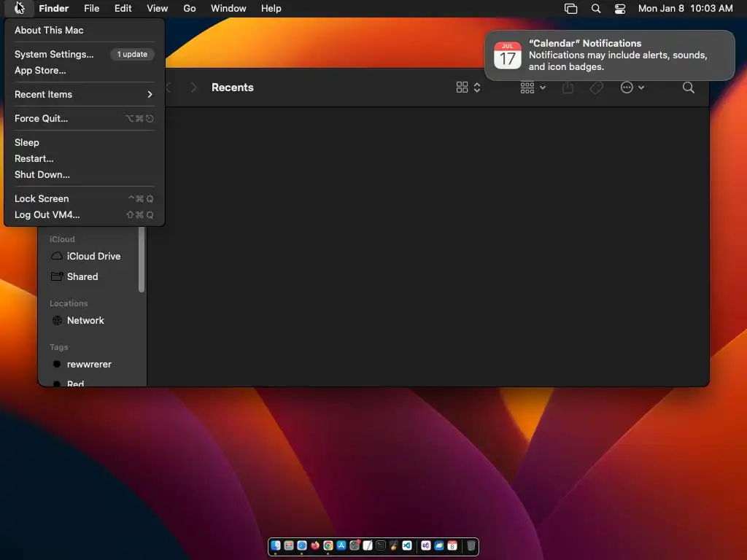The width and height of the screenshot is (747, 560).
Task: Click Locations section header
Action: point(69,303)
